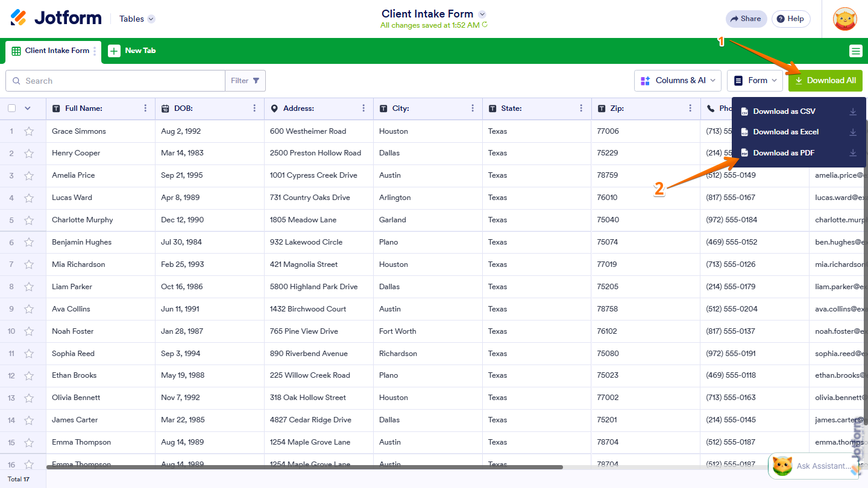Image resolution: width=868 pixels, height=488 pixels.
Task: Select the Richardson city cell
Action: [x=428, y=354]
